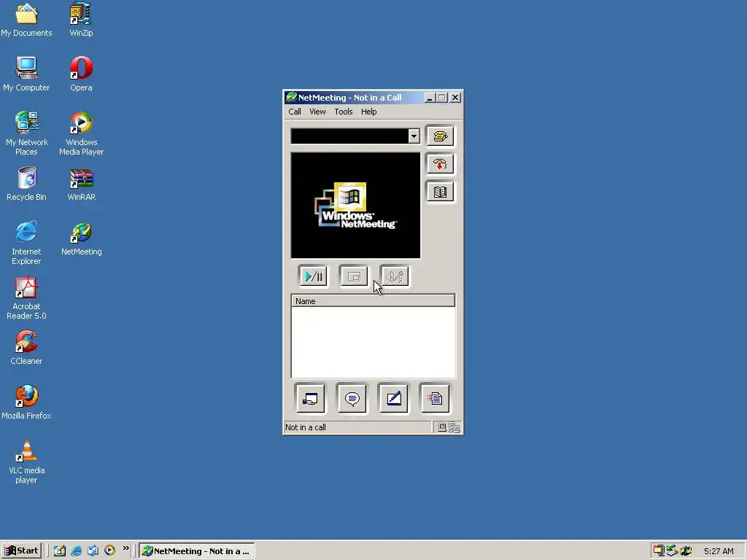This screenshot has height=560, width=747.
Task: Click the NetMeeting video preview area
Action: tap(355, 205)
